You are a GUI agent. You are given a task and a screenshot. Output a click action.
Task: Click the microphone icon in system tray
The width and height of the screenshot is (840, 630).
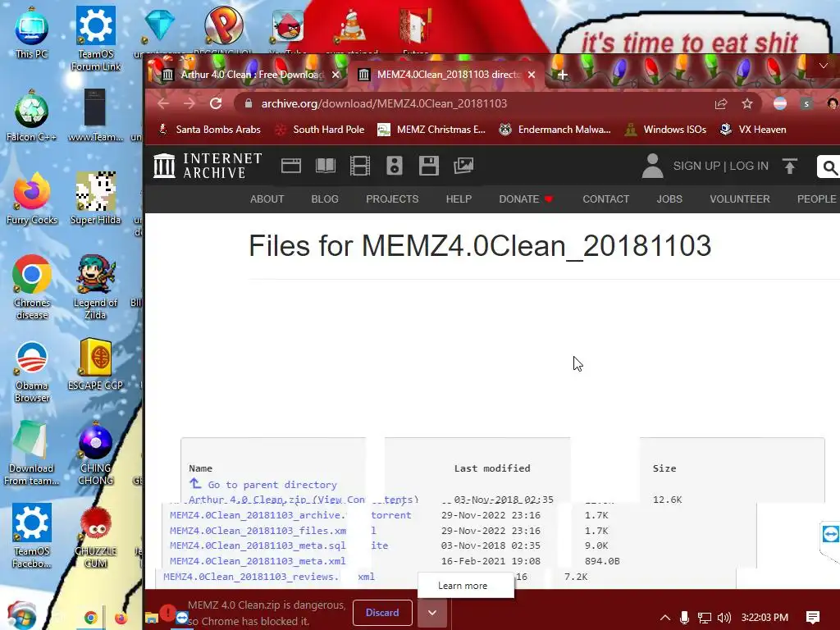pos(684,618)
